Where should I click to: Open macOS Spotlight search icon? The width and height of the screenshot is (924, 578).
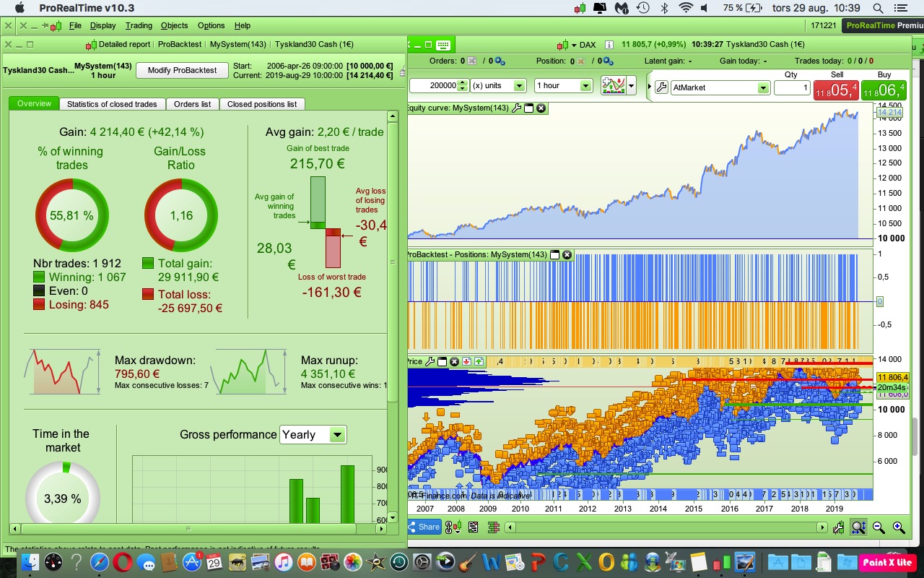(878, 8)
